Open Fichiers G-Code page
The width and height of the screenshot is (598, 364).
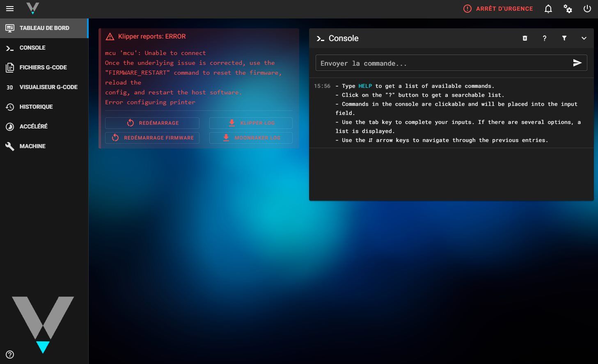[x=44, y=67]
